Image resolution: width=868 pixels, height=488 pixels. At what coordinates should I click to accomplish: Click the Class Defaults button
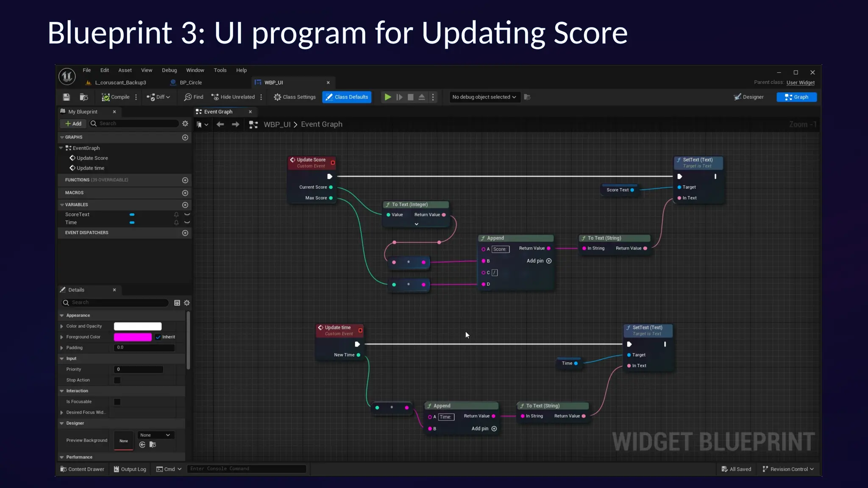(x=347, y=97)
